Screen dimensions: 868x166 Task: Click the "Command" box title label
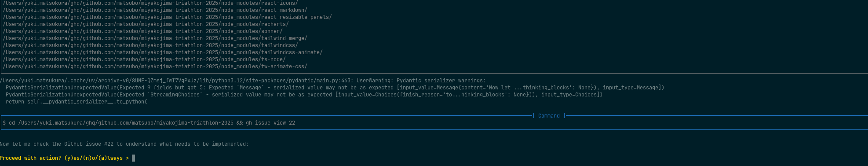click(549, 116)
